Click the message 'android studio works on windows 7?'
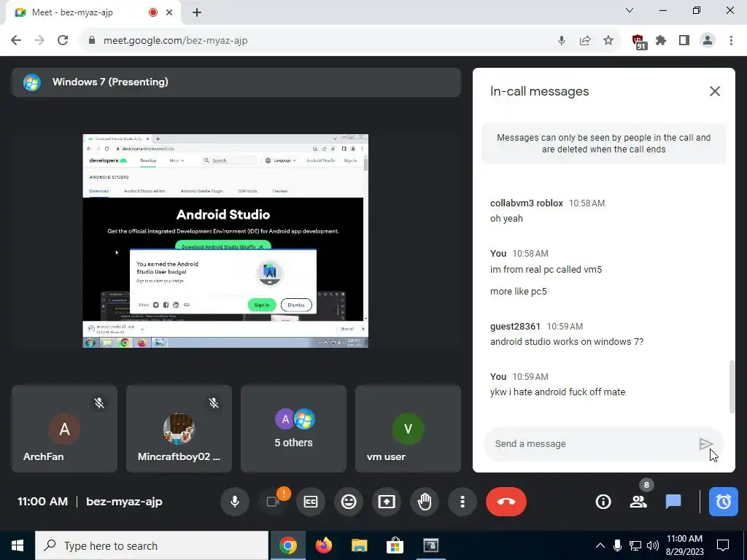Image resolution: width=747 pixels, height=560 pixels. click(x=566, y=341)
